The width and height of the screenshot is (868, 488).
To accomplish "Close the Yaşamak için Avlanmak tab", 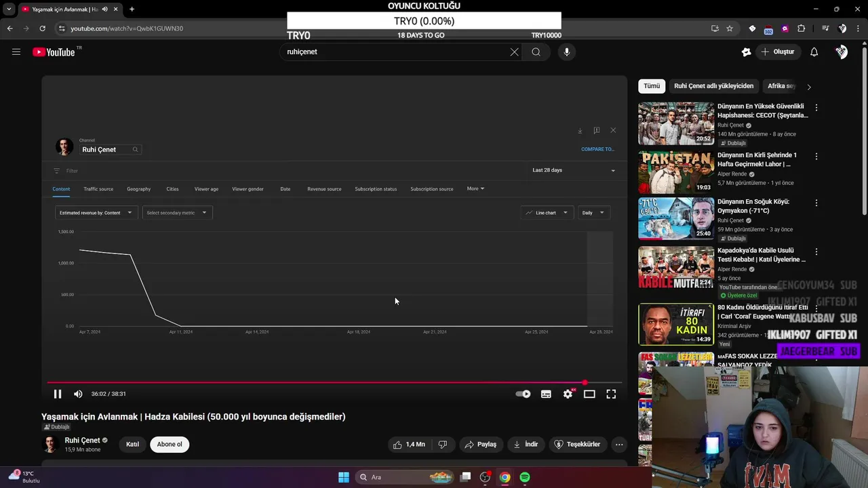I will click(x=116, y=9).
